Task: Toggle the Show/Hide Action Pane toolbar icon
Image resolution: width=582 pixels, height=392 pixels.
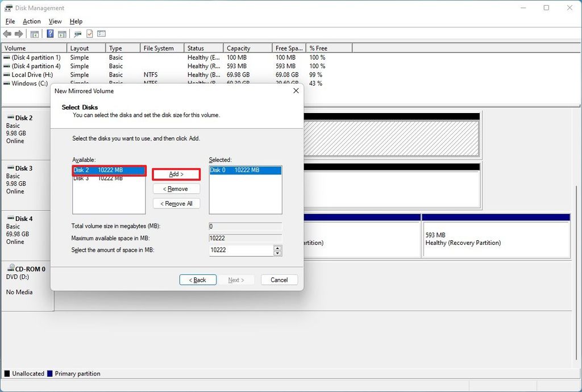Action: click(63, 34)
